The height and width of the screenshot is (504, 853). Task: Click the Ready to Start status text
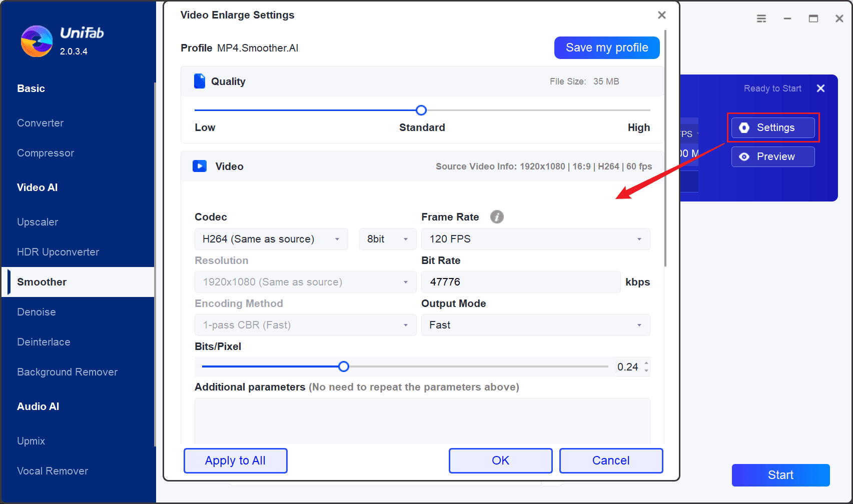tap(772, 88)
